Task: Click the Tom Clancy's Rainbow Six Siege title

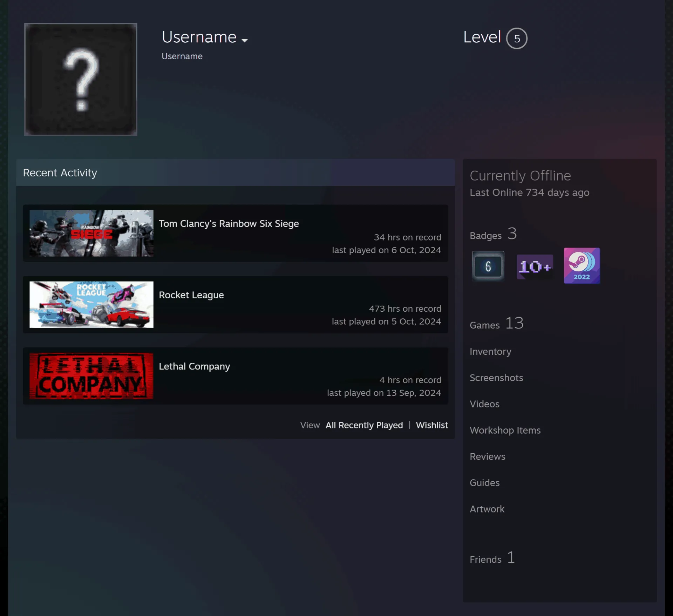Action: (229, 224)
